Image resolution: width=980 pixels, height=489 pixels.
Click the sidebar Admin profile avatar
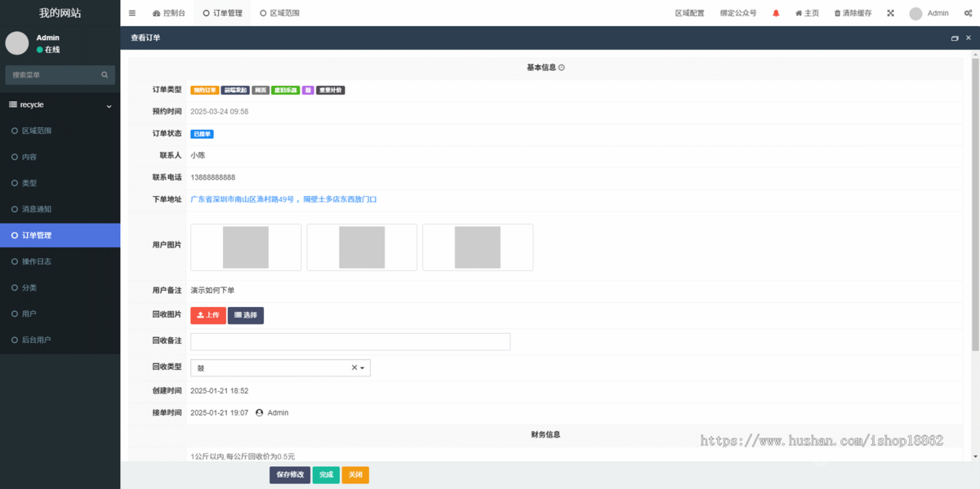17,43
